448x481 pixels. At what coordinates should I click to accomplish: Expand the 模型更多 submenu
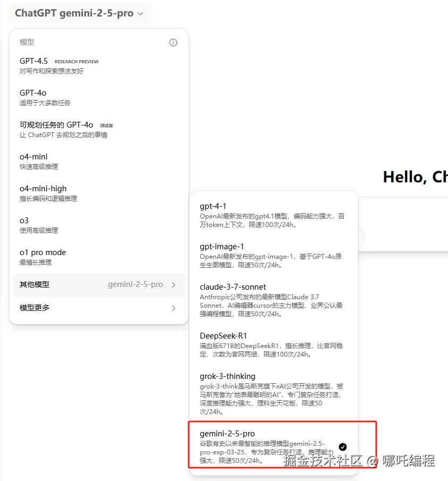[x=98, y=308]
